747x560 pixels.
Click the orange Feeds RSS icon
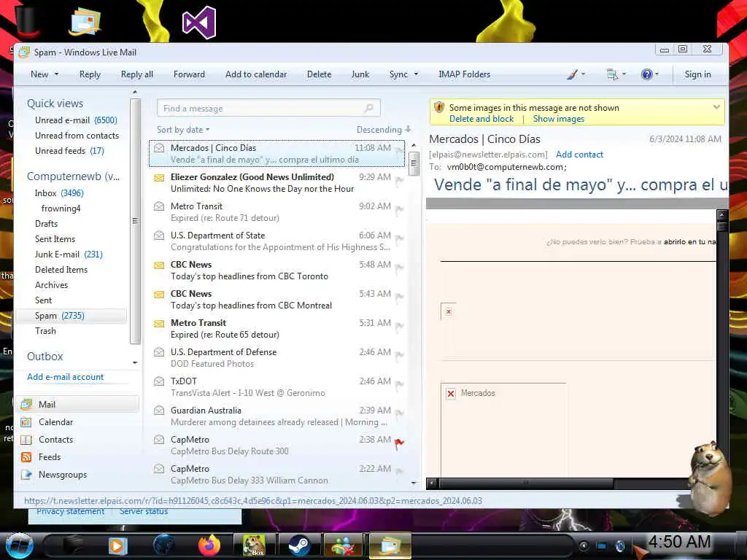[x=27, y=457]
